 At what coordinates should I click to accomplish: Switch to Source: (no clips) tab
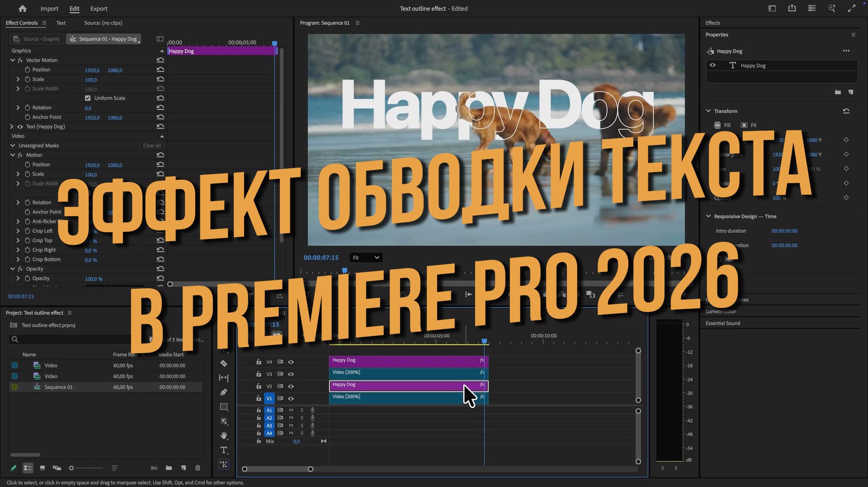tap(103, 23)
